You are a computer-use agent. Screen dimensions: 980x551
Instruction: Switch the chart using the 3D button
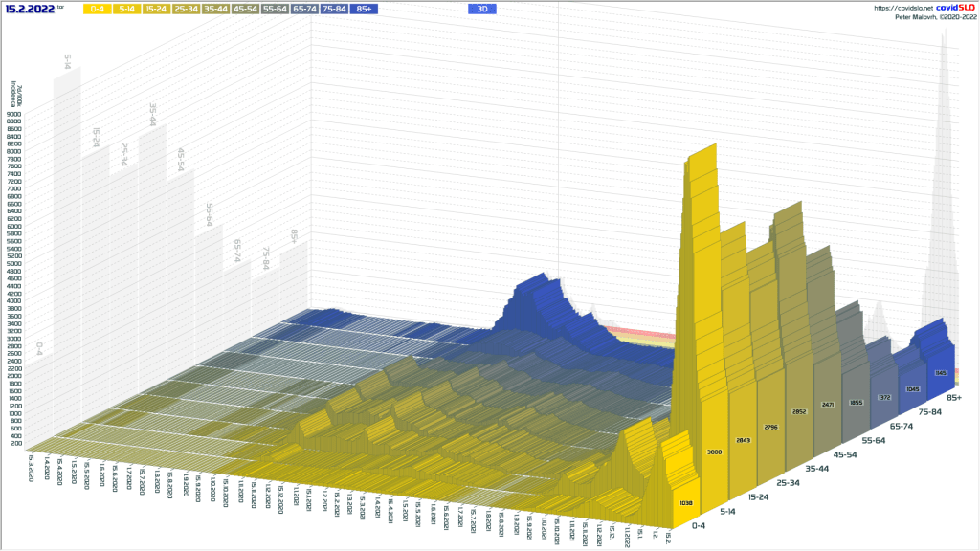click(x=481, y=9)
